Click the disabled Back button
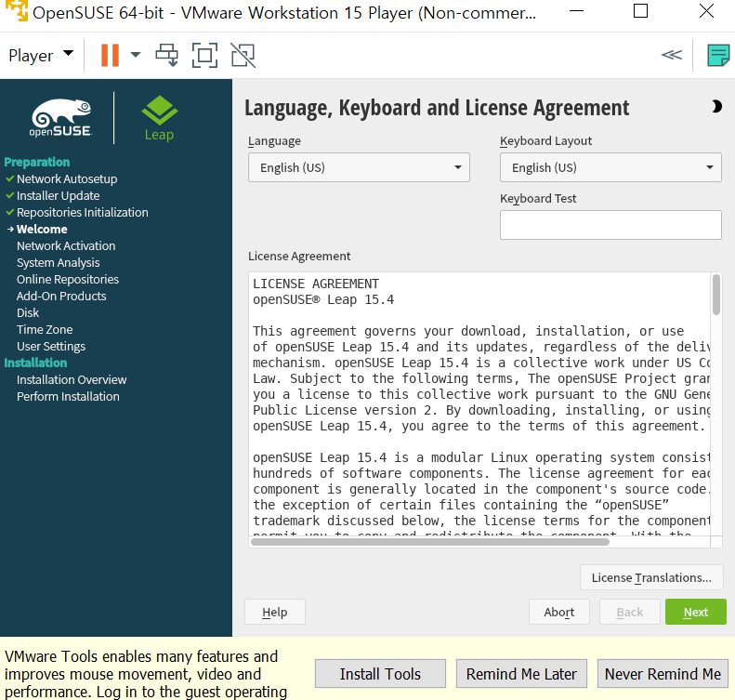 point(630,612)
